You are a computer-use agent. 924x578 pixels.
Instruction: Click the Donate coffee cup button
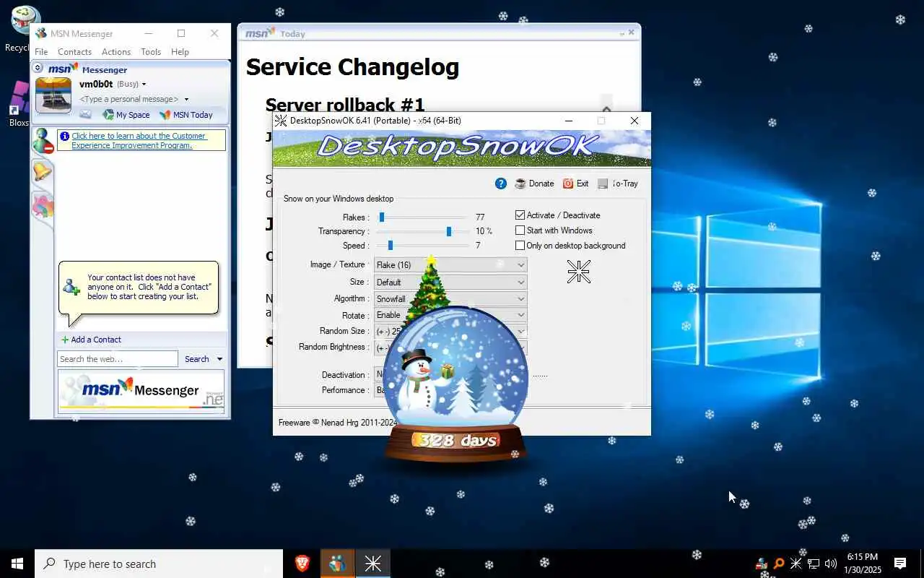[x=534, y=184]
